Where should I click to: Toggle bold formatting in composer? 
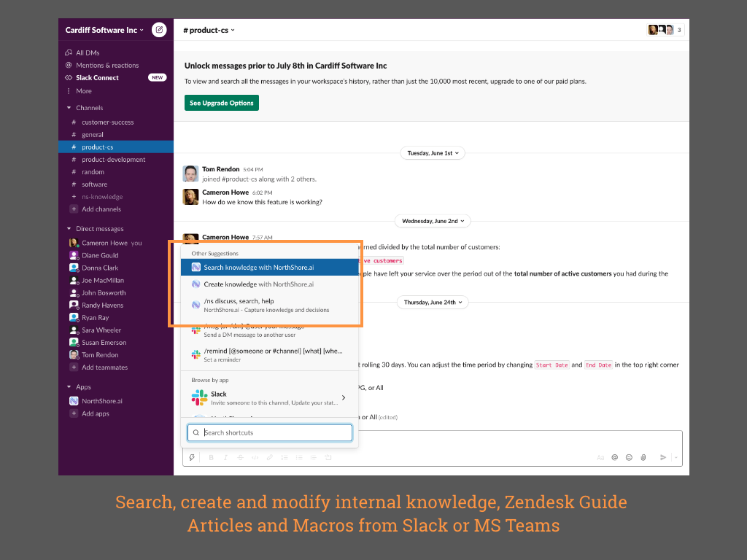tap(212, 457)
